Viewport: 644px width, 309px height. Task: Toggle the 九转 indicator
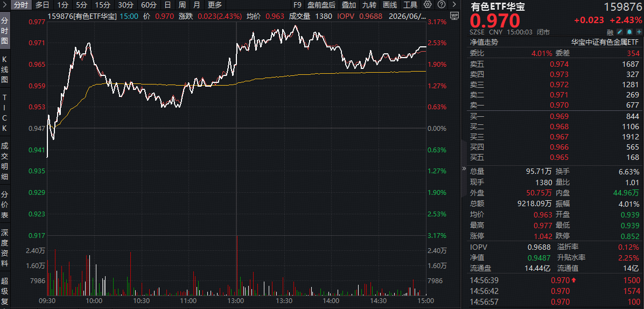[x=369, y=5]
